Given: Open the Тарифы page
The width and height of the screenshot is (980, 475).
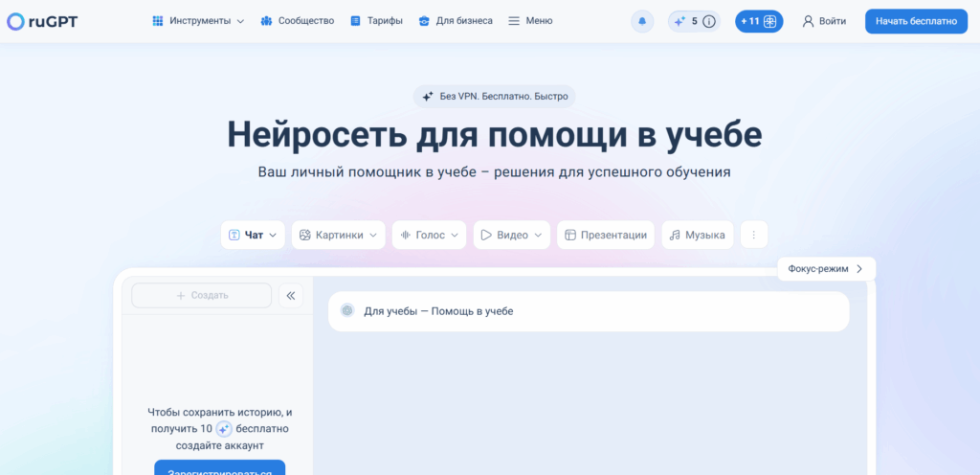Looking at the screenshot, I should click(x=376, y=21).
